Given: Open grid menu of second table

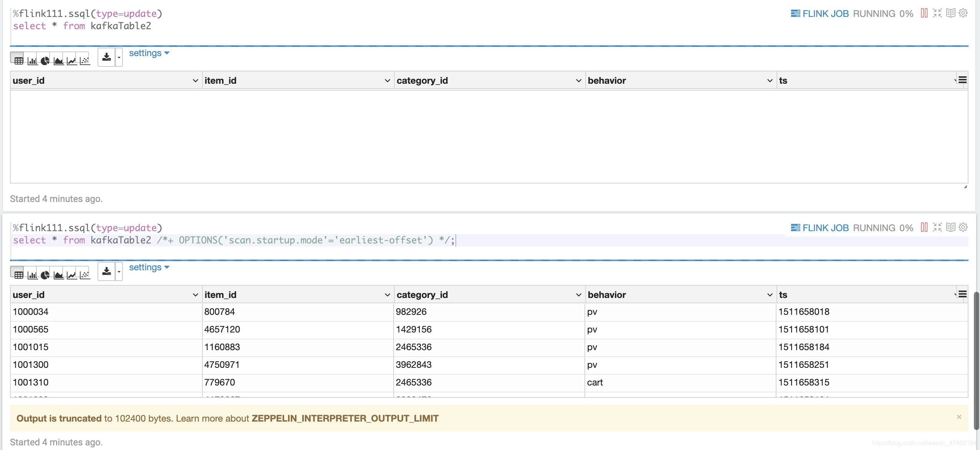Looking at the screenshot, I should [963, 294].
